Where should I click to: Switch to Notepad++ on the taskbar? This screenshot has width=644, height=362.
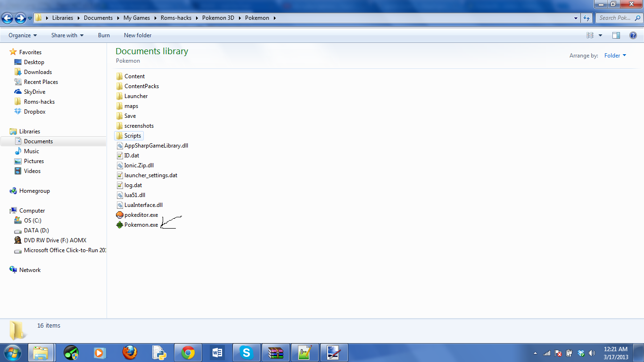click(x=305, y=353)
